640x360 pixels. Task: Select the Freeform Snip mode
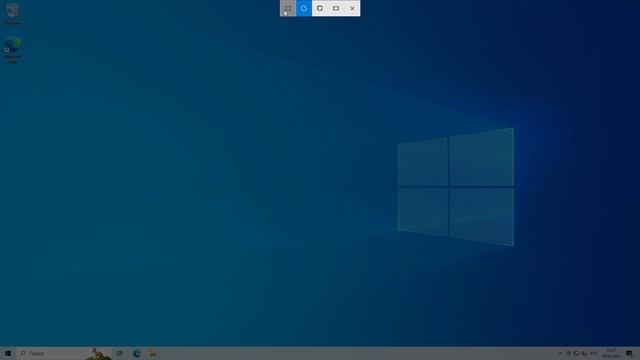[304, 8]
